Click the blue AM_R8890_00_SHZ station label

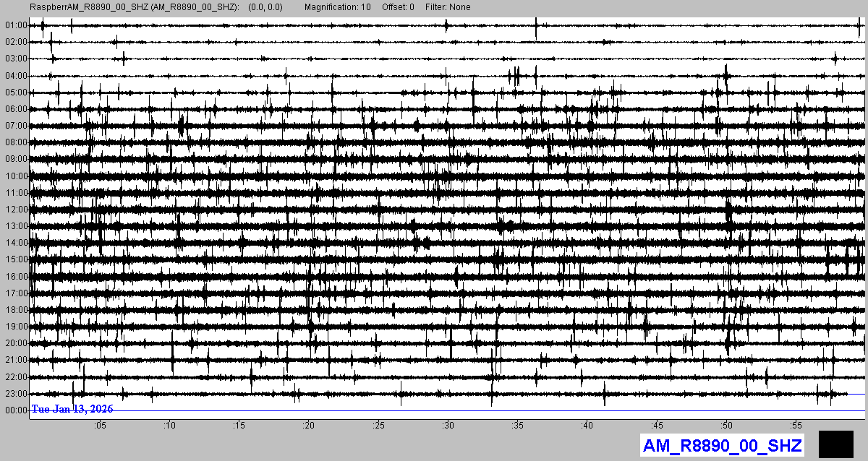(722, 445)
